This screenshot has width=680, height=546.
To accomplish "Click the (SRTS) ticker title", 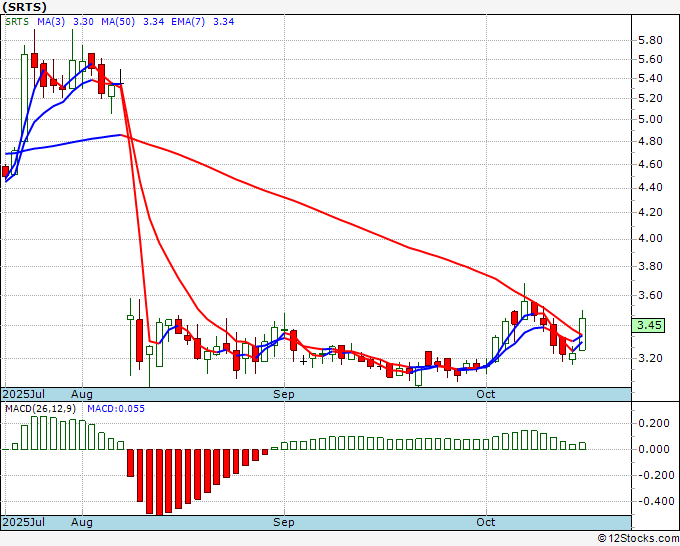I will coord(24,7).
